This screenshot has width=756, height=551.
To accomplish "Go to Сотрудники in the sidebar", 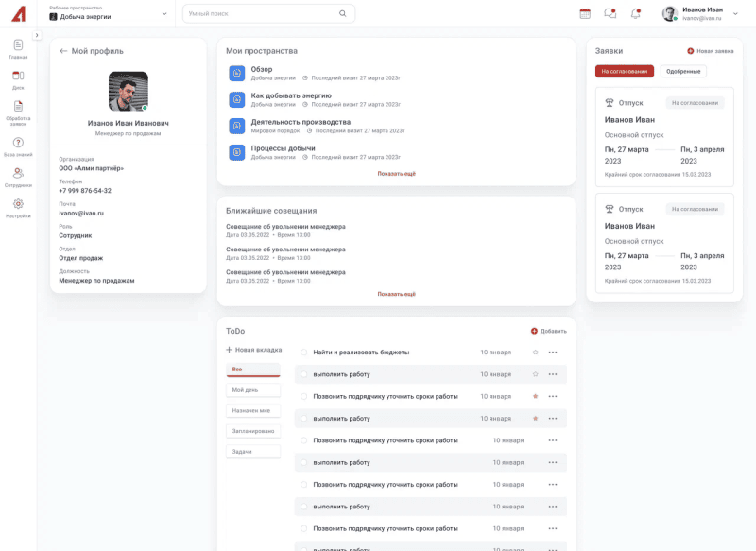I will pyautogui.click(x=18, y=177).
